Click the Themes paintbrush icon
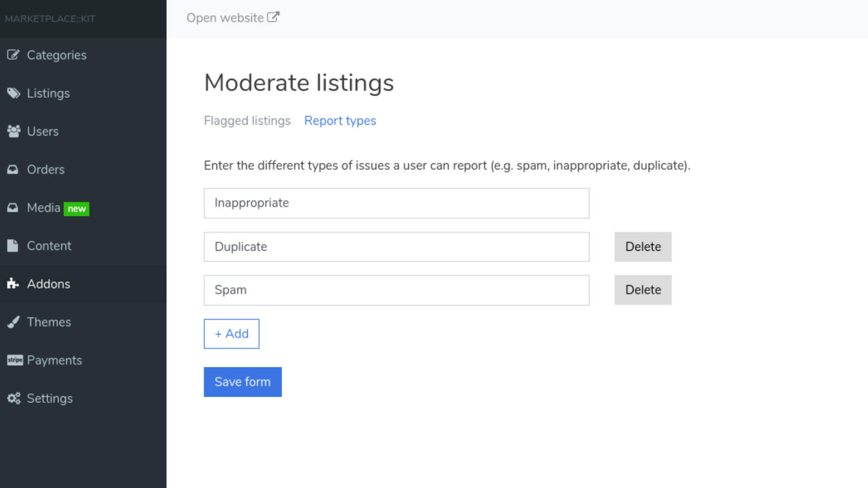The image size is (868, 488). coord(14,322)
